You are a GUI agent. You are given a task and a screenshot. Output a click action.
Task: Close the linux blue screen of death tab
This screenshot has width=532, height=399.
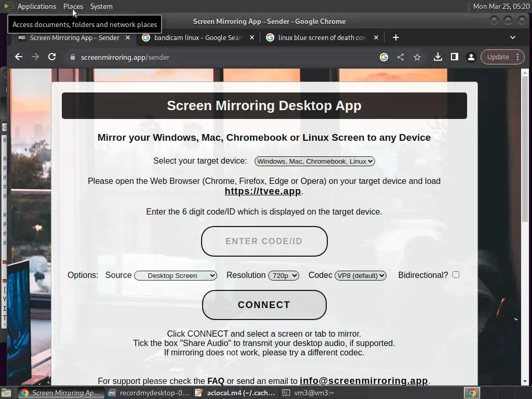pyautogui.click(x=376, y=37)
